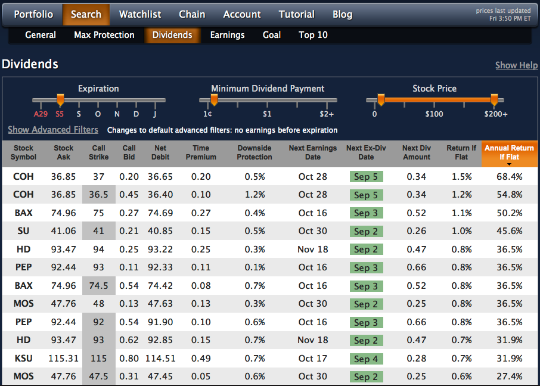Image resolution: width=540 pixels, height=386 pixels.
Task: Click the highlighted 47.5 call strike cell
Action: tap(98, 376)
